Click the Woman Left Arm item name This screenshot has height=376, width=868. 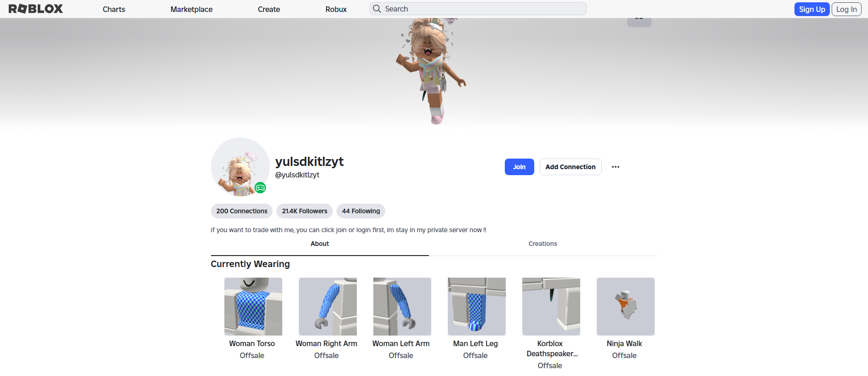(401, 344)
